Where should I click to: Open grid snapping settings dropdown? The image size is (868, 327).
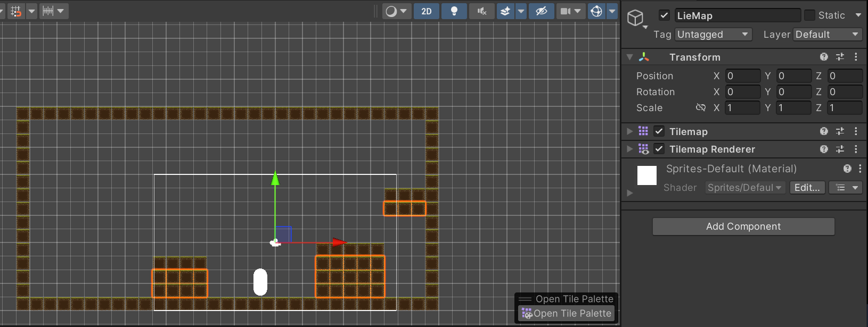click(32, 11)
